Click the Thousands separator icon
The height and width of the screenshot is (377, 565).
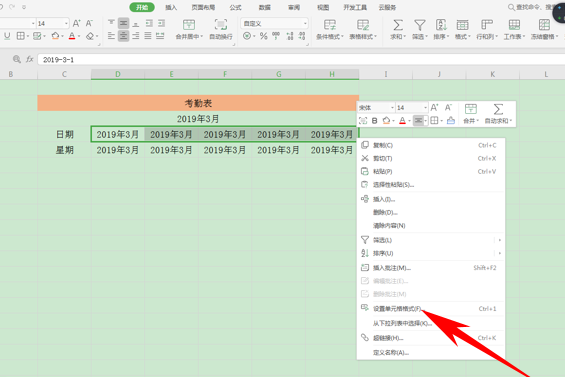[276, 36]
